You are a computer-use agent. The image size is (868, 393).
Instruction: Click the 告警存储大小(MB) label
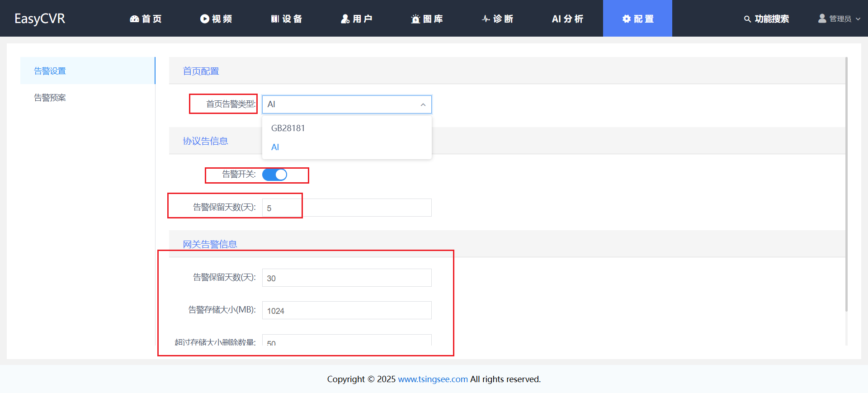[222, 310]
